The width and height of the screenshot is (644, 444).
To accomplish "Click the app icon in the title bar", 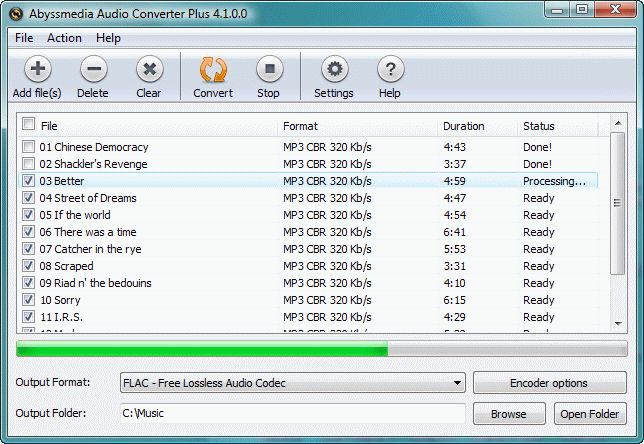I will tap(16, 14).
